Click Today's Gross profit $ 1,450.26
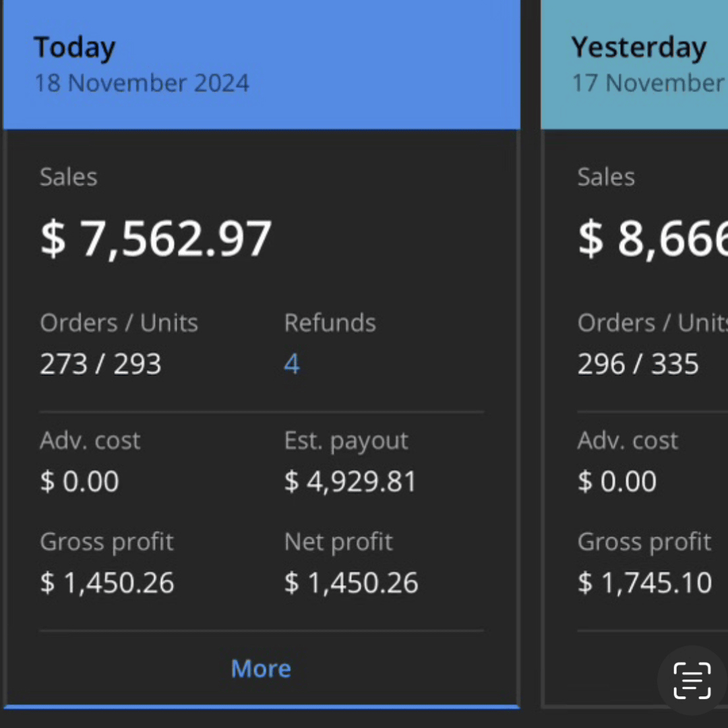Screen dimensions: 728x728 [x=107, y=582]
